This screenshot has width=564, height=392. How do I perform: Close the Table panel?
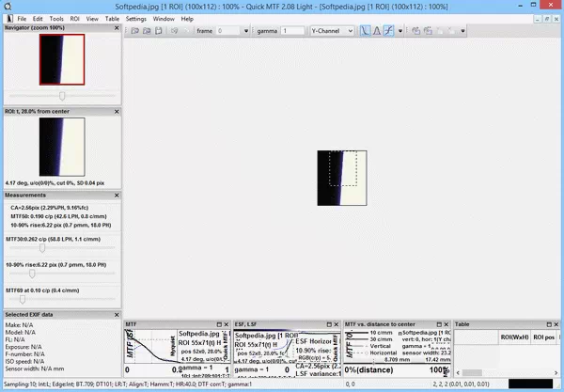click(556, 324)
